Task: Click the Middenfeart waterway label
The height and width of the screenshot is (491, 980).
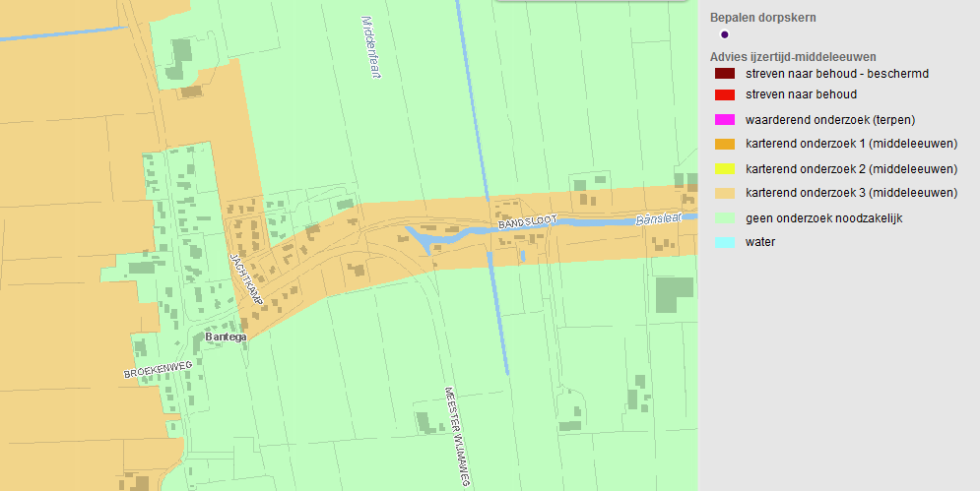Action: pos(370,47)
